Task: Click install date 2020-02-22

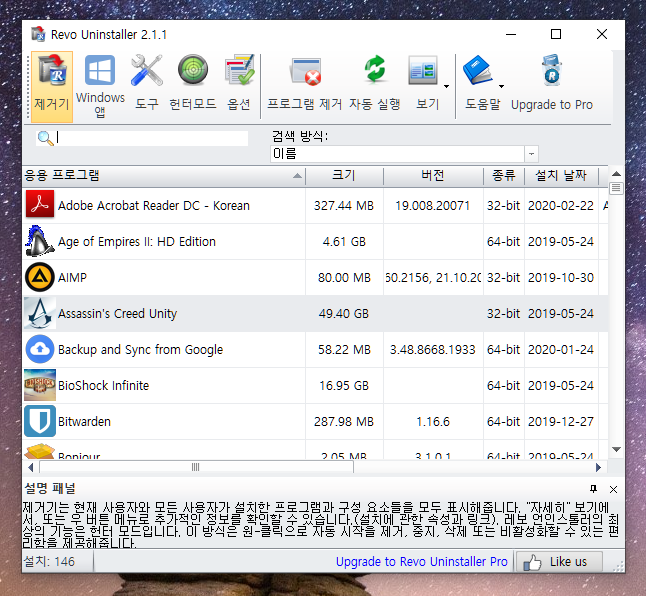Action: (561, 205)
